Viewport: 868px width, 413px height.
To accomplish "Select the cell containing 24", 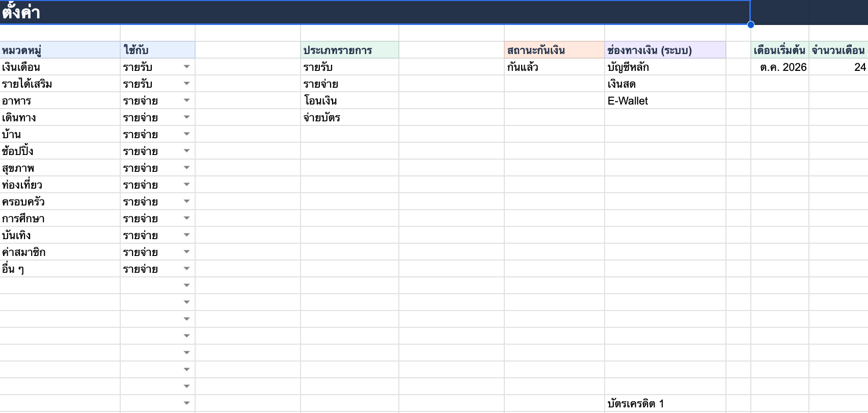I will tap(838, 67).
